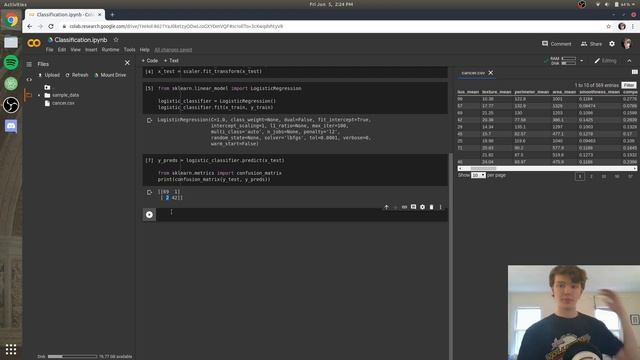640x360 pixels.
Task: Go up to the parent folder
Action: pyautogui.click(x=47, y=87)
